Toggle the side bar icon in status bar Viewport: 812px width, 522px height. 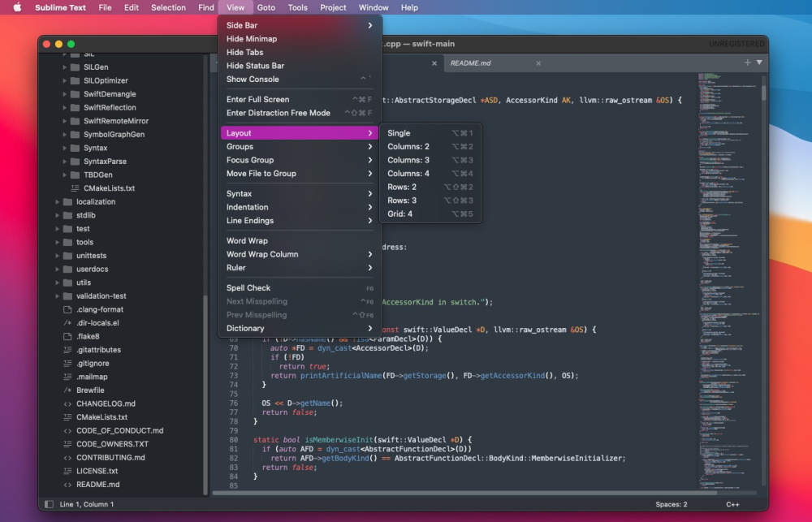pyautogui.click(x=49, y=504)
